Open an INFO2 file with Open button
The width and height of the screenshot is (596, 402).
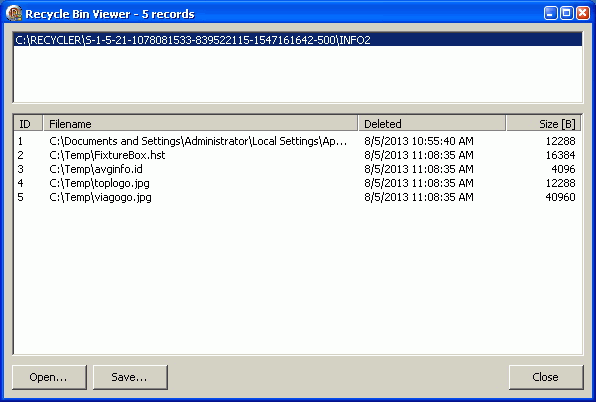point(49,377)
